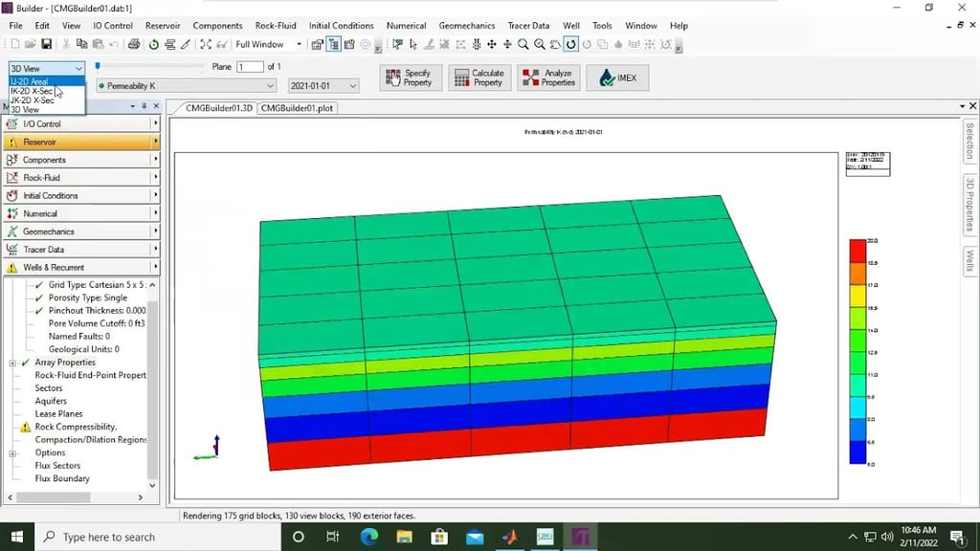Screen dimensions: 980x551
Task: Open a file using the folder icon
Action: coord(30,44)
